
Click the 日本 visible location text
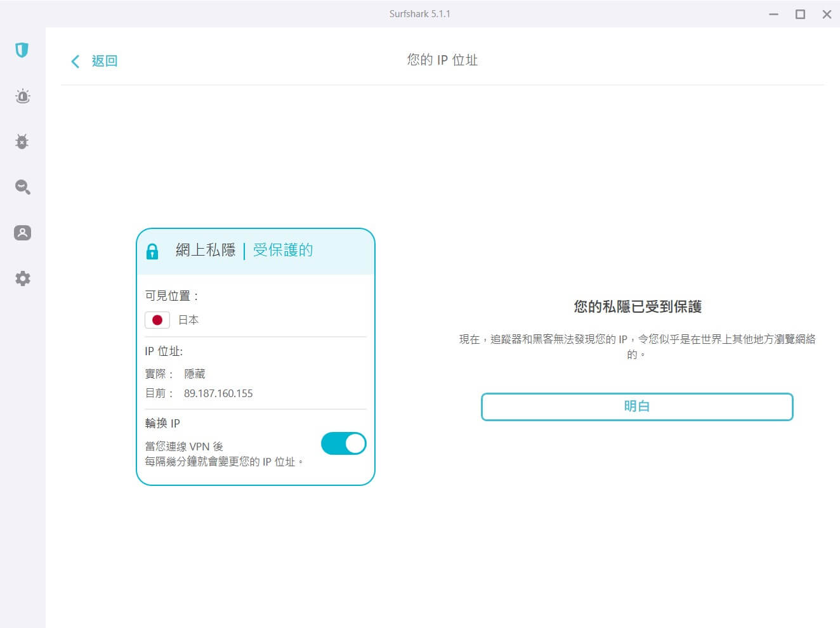pyautogui.click(x=188, y=320)
